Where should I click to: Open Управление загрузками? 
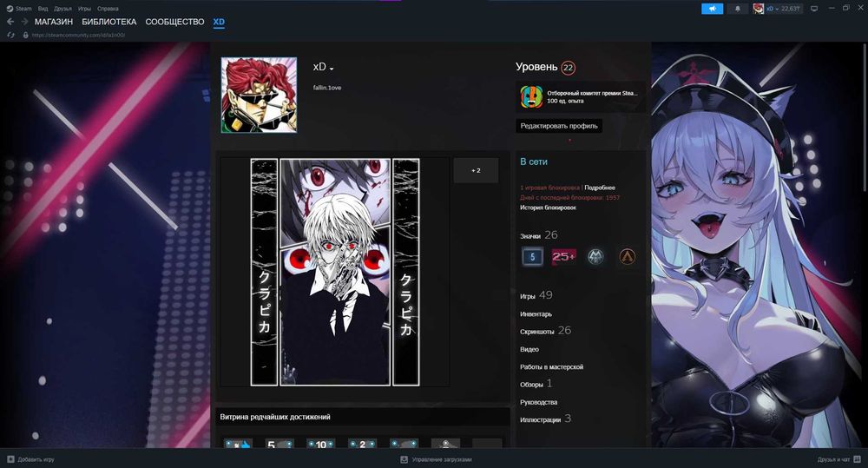tap(442, 459)
